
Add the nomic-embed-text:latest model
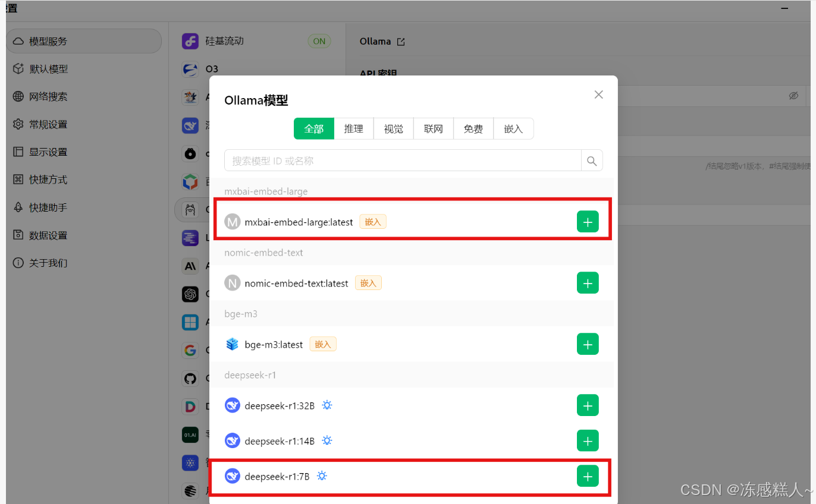click(x=588, y=283)
